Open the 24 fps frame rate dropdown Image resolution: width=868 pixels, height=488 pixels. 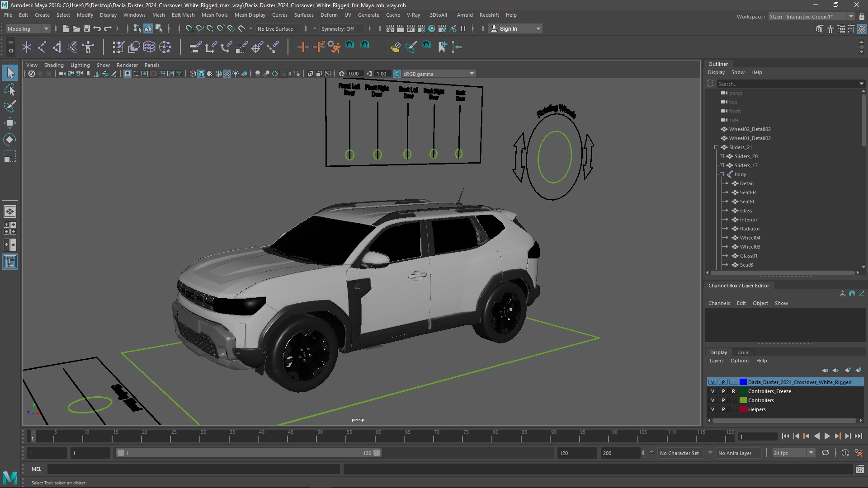(x=793, y=453)
